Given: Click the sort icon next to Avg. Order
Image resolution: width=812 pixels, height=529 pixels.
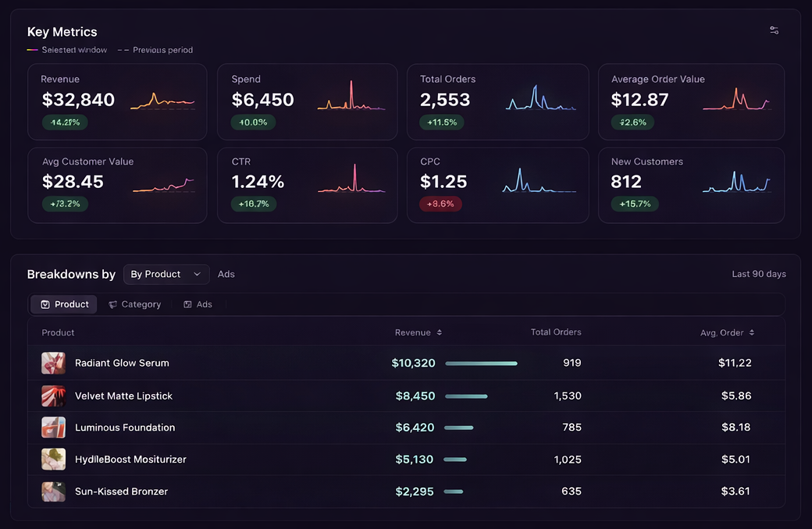Looking at the screenshot, I should point(752,332).
